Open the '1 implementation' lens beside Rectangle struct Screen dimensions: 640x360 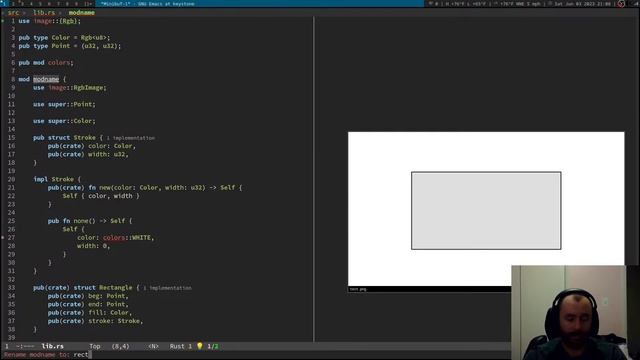pyautogui.click(x=167, y=288)
